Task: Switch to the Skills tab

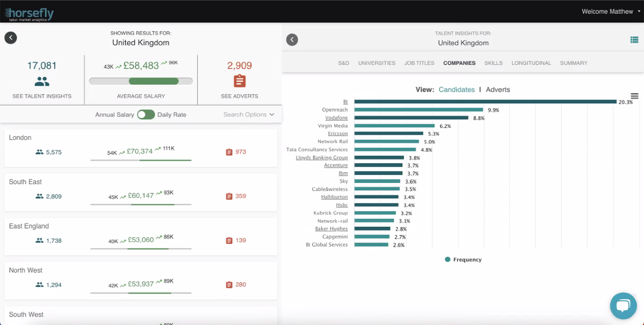Action: (493, 63)
